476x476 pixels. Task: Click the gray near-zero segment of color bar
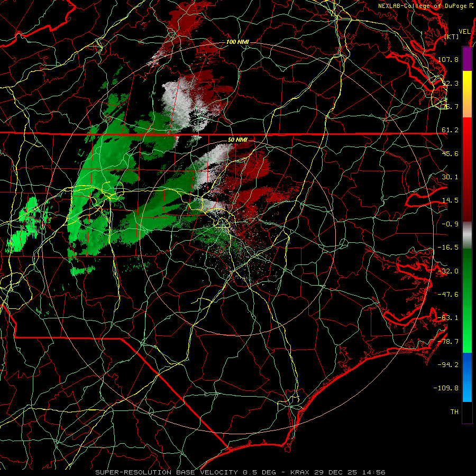pos(467,235)
